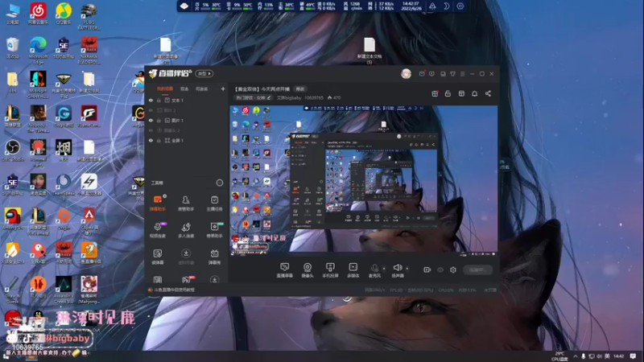Click the box icon left of the bell

coord(461,93)
